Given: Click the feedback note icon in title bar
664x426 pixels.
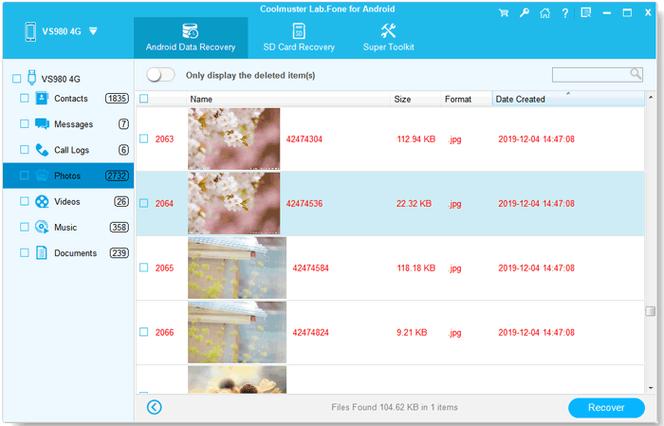Looking at the screenshot, I should coord(586,13).
